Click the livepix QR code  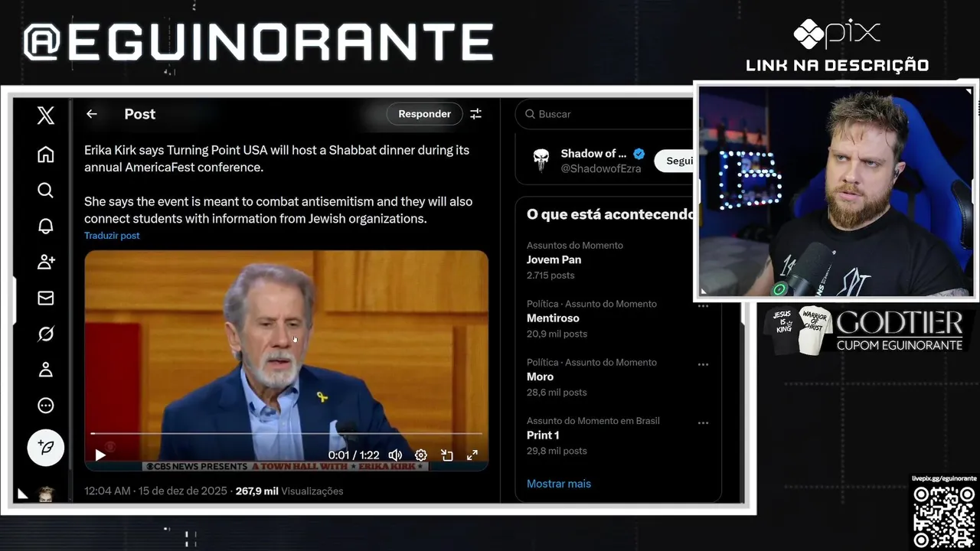[944, 517]
